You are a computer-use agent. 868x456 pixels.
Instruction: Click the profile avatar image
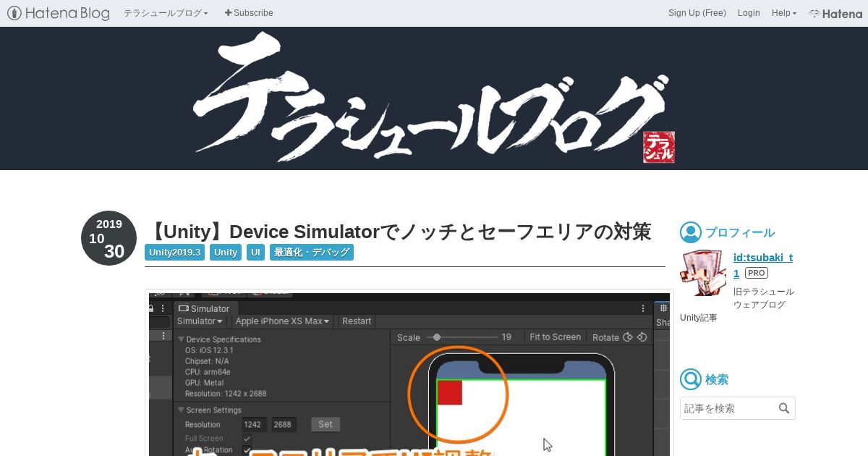coord(703,273)
